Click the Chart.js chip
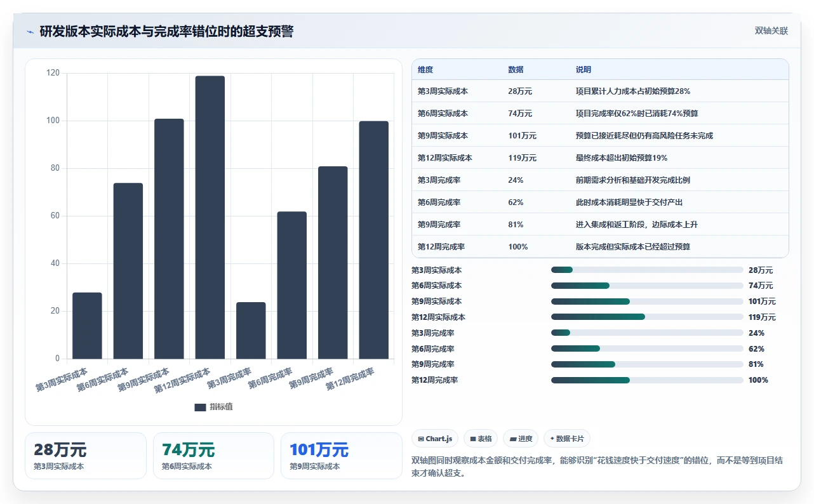Image resolution: width=814 pixels, height=504 pixels. click(435, 439)
